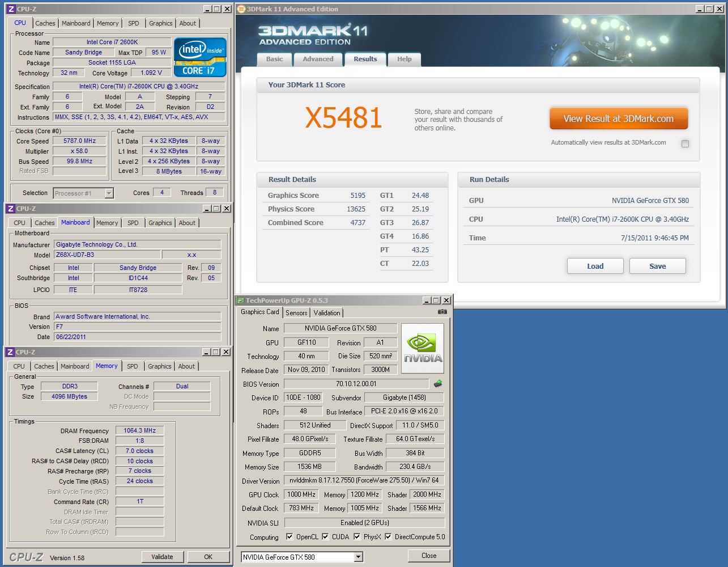
Task: Click the mainboard Model Z68X-UD7-B3 field
Action: (108, 255)
